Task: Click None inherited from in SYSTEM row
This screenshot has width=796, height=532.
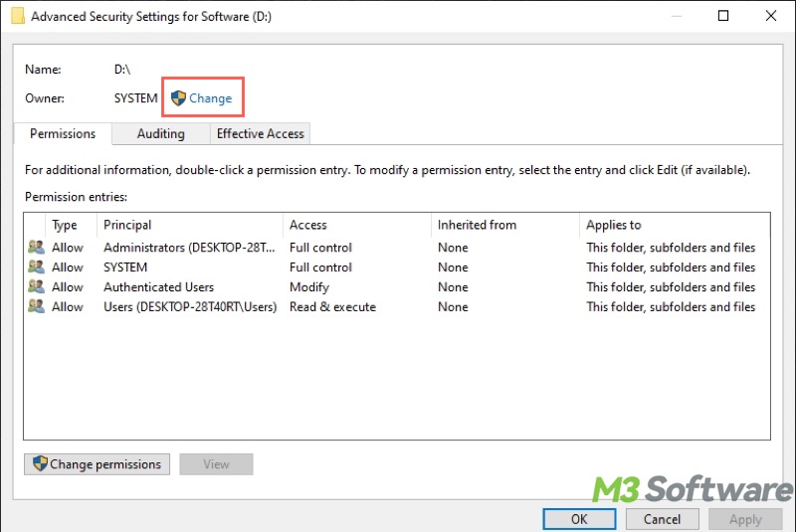Action: pos(453,267)
